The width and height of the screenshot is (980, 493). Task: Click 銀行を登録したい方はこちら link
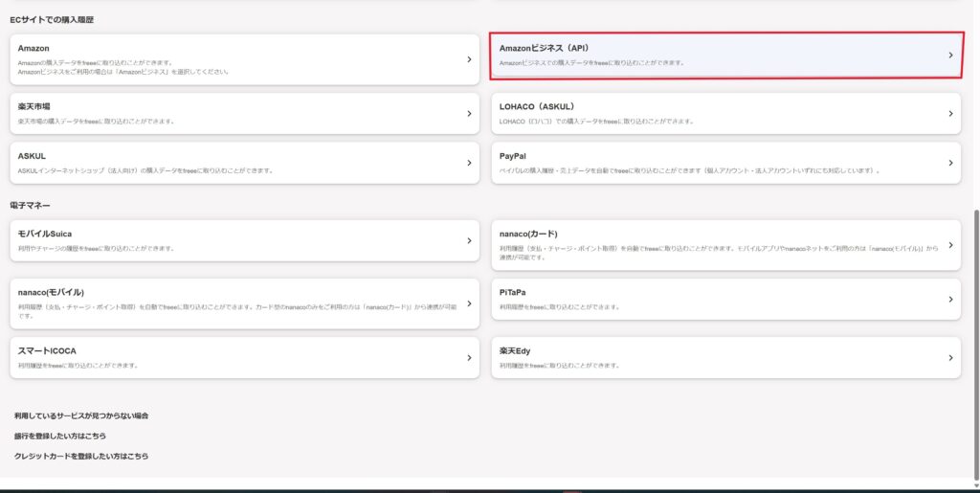point(60,437)
